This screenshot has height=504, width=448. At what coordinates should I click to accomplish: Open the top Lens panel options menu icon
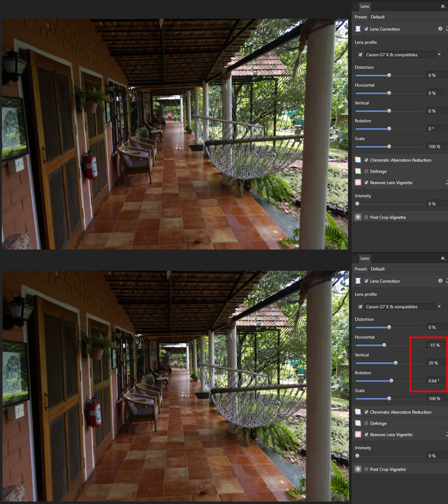[x=443, y=6]
